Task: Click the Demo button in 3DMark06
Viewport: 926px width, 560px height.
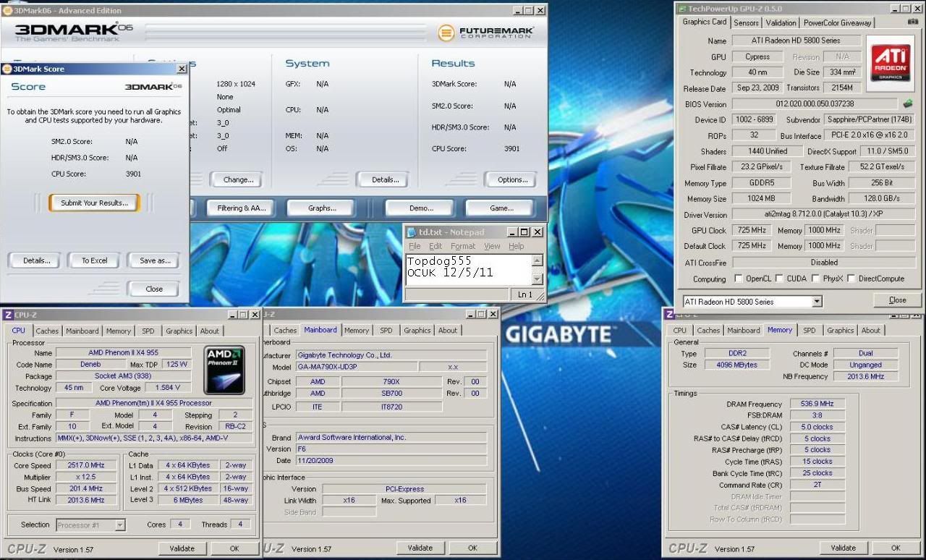Action: click(420, 208)
